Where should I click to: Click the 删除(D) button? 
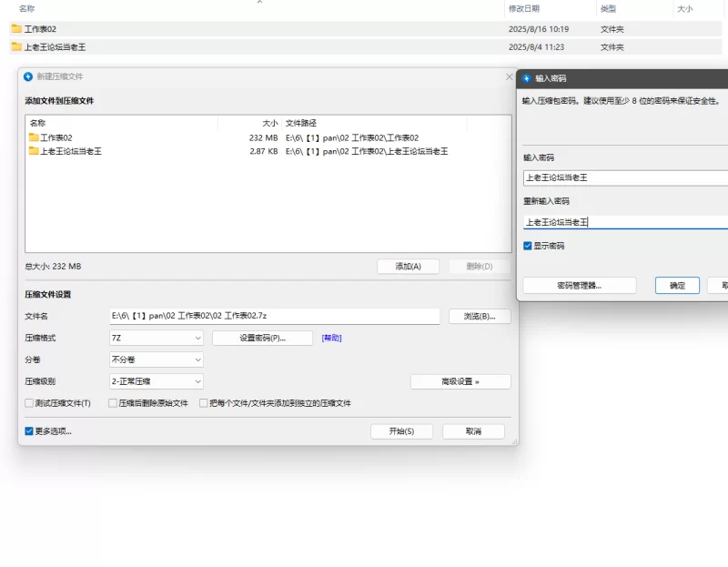480,267
